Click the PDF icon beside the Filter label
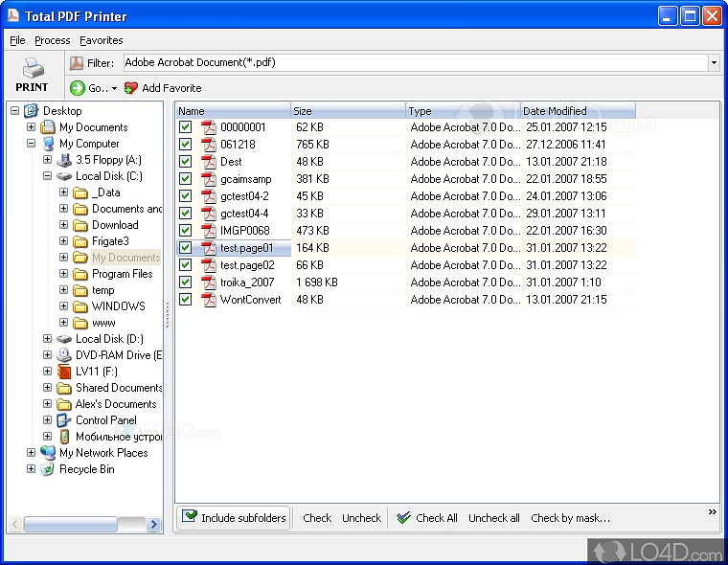728x565 pixels. (76, 62)
